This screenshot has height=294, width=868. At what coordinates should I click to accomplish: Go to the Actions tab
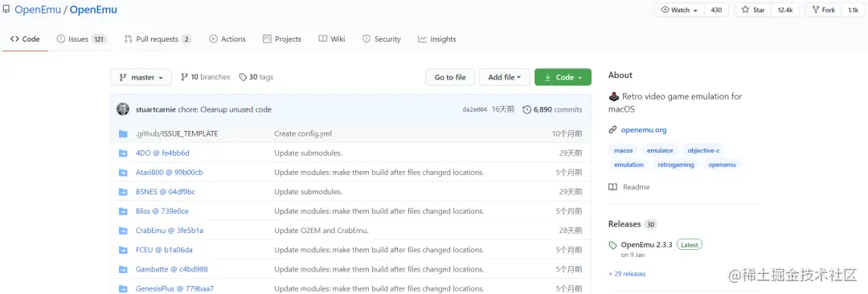coord(227,39)
